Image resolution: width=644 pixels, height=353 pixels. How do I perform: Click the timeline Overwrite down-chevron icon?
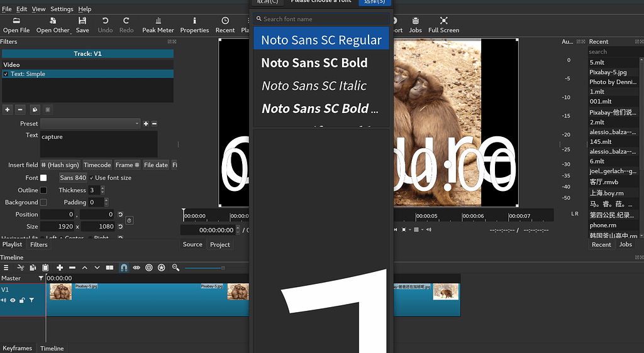point(97,268)
